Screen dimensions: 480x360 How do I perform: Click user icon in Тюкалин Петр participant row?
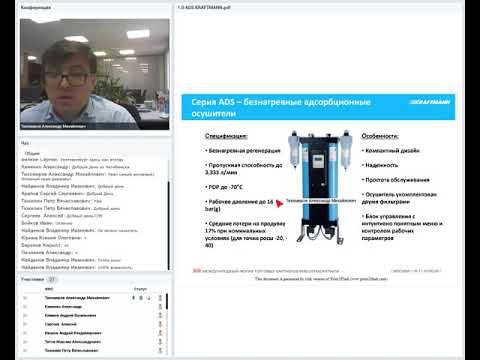point(160,350)
